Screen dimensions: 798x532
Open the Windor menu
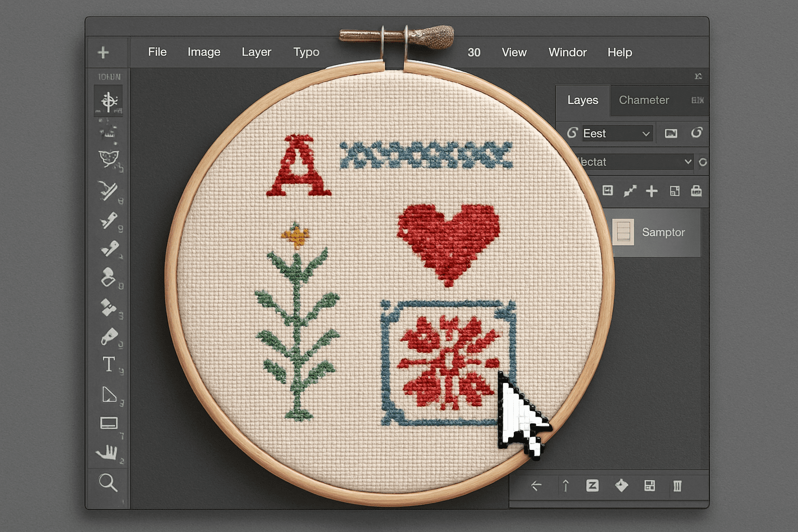point(568,52)
